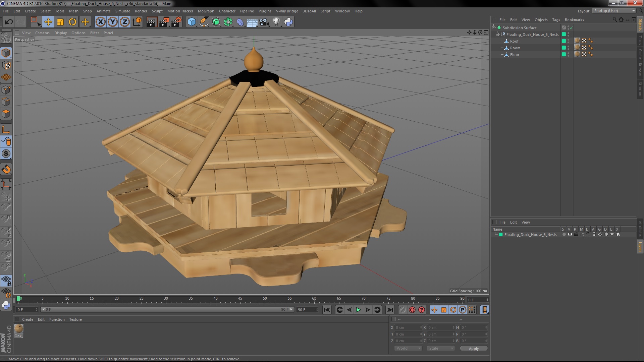Open Object Manager Tags menu
This screenshot has width=644, height=362.
click(556, 20)
